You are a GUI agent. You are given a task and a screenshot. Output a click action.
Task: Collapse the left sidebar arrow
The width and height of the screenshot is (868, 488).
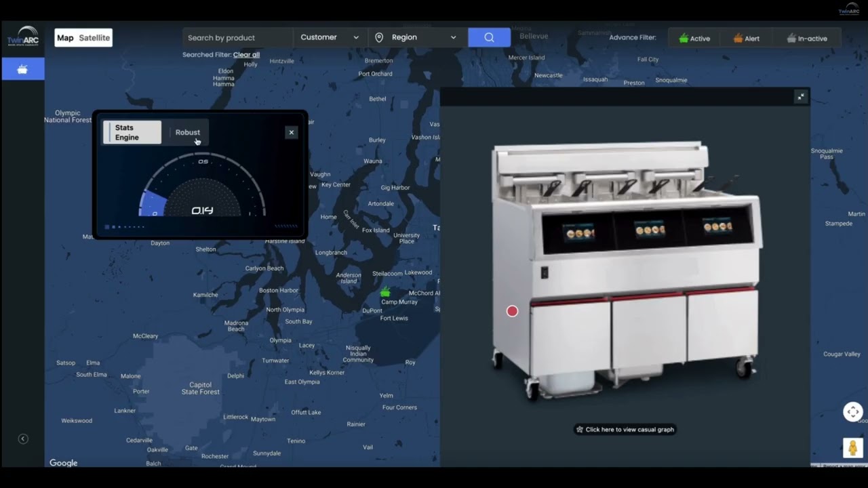22,439
